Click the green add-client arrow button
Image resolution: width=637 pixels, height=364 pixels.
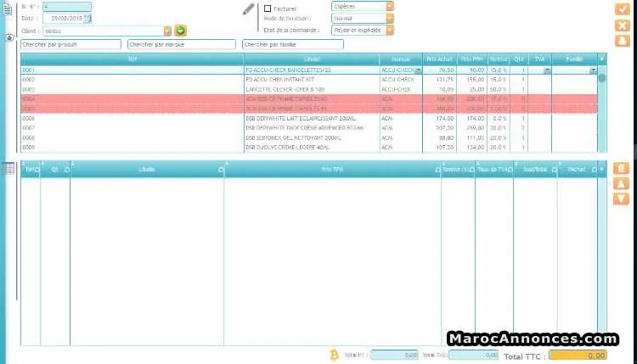(180, 31)
